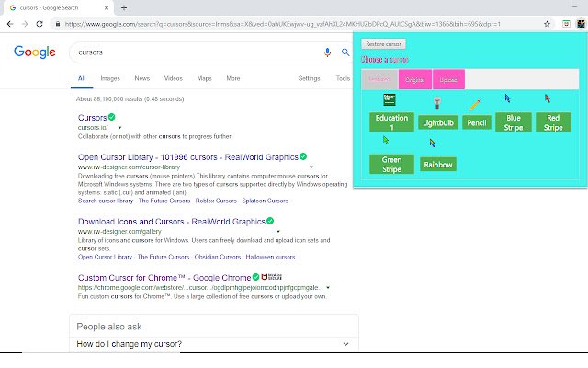
Task: Click the extension icon left of the cursor extension
Action: 566,24
